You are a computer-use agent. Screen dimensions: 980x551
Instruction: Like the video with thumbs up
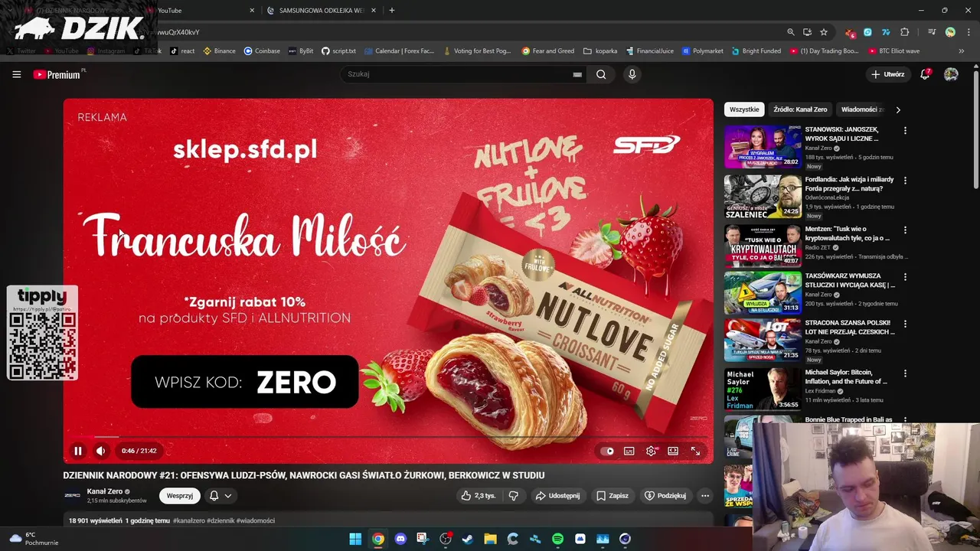479,496
